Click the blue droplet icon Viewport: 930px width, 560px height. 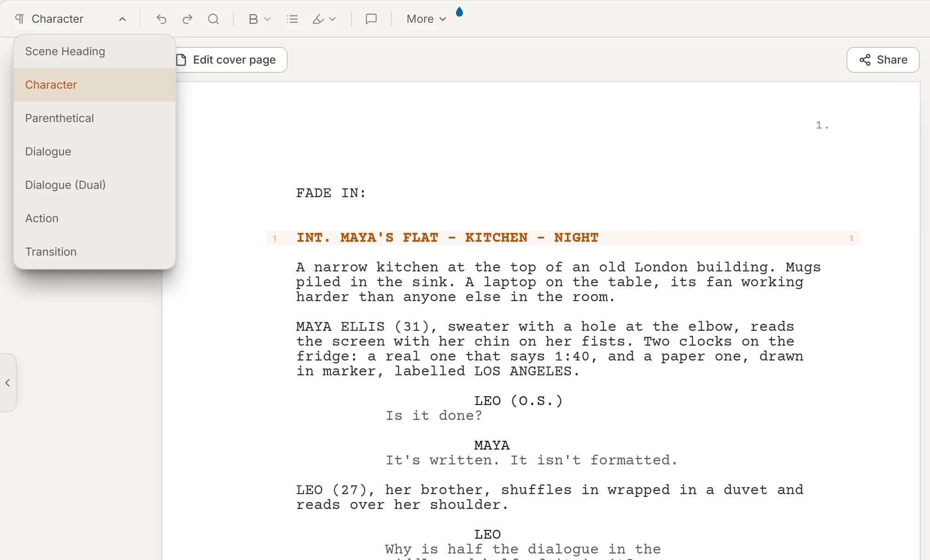[x=459, y=12]
